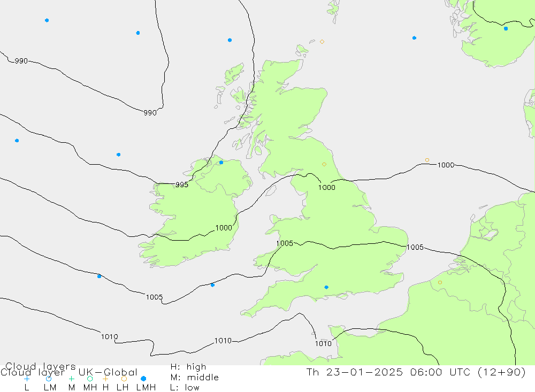The height and width of the screenshot is (392, 535).
Task: Select the blue marker on the Atlantic 1005 isobar
Action: [99, 276]
